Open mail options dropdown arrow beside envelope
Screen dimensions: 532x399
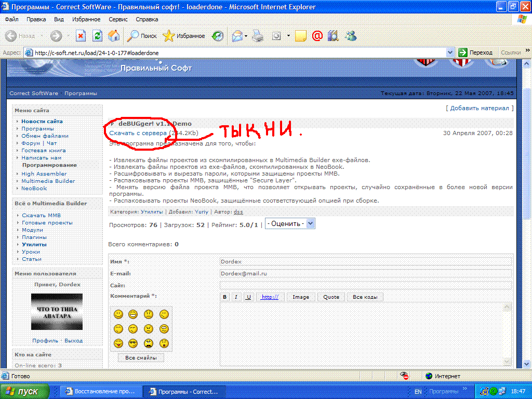click(x=246, y=36)
